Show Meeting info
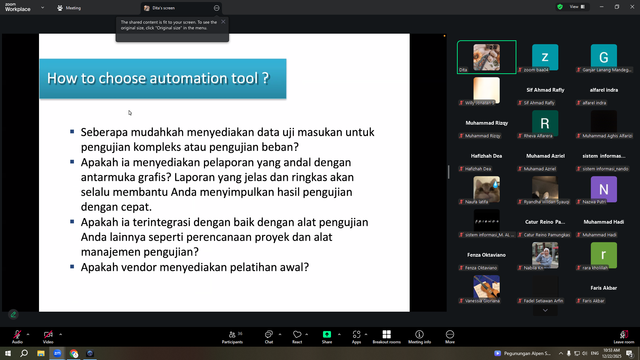Screen dimensions: 640x360 click(419, 337)
